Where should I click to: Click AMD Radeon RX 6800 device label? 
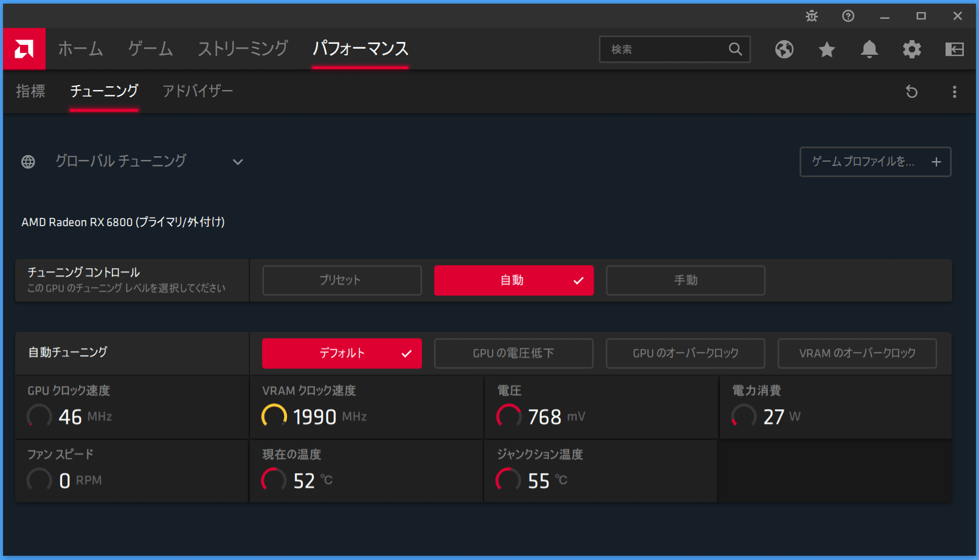click(123, 223)
